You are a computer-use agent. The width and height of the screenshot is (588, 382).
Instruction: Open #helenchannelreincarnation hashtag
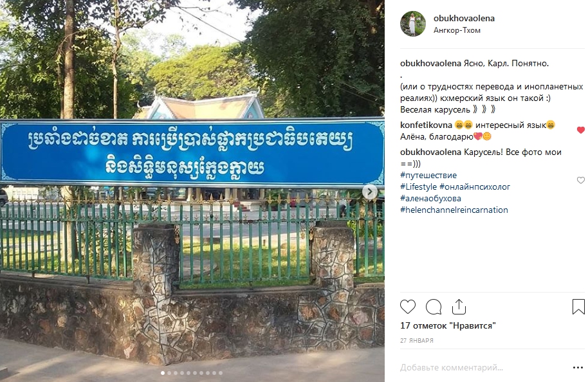pos(454,210)
